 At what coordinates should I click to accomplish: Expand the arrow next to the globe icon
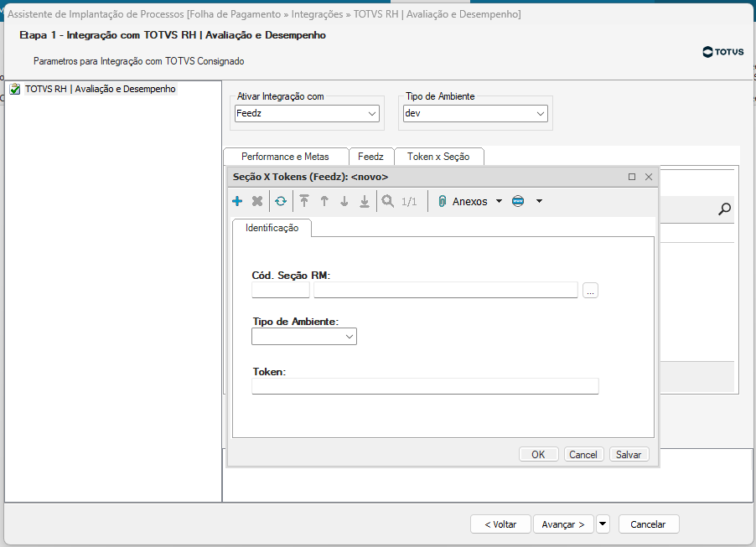(540, 201)
